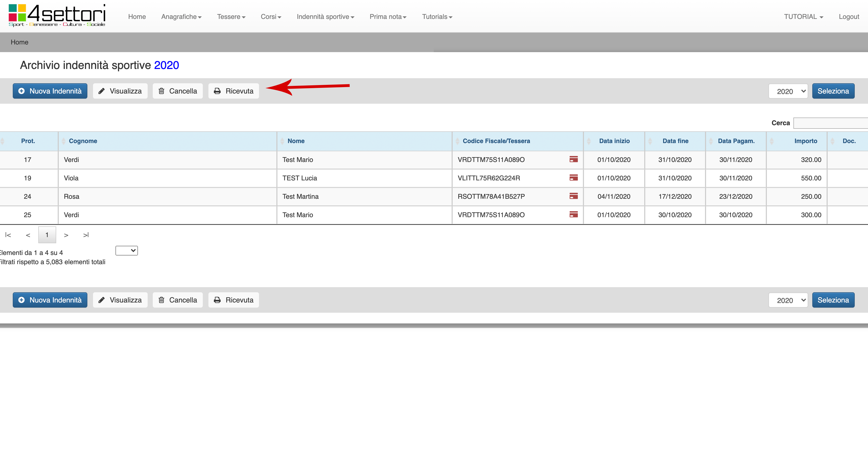Click the top Nuova Indennità button
The image size is (868, 466).
[x=50, y=91]
